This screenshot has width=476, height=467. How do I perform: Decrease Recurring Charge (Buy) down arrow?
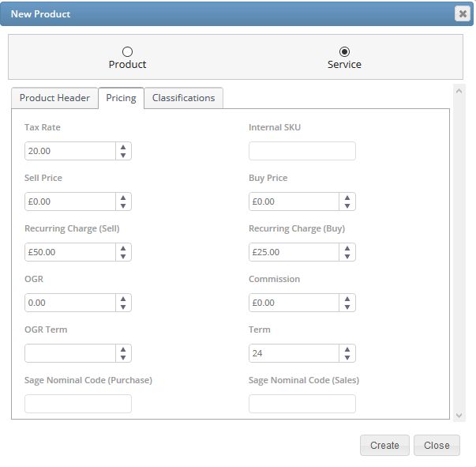pos(347,257)
